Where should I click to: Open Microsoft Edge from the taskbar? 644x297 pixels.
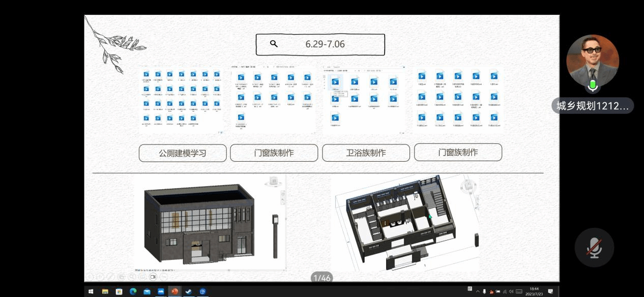tap(133, 291)
